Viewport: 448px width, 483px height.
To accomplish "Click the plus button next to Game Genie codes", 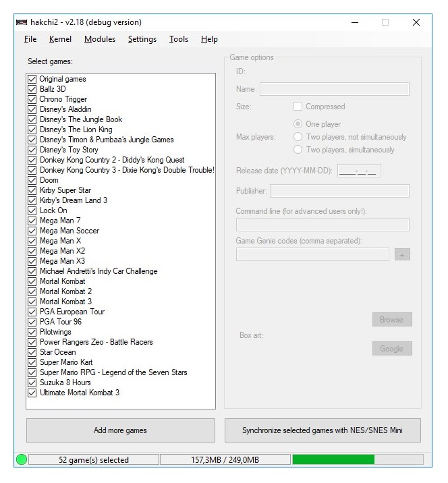I will 402,254.
